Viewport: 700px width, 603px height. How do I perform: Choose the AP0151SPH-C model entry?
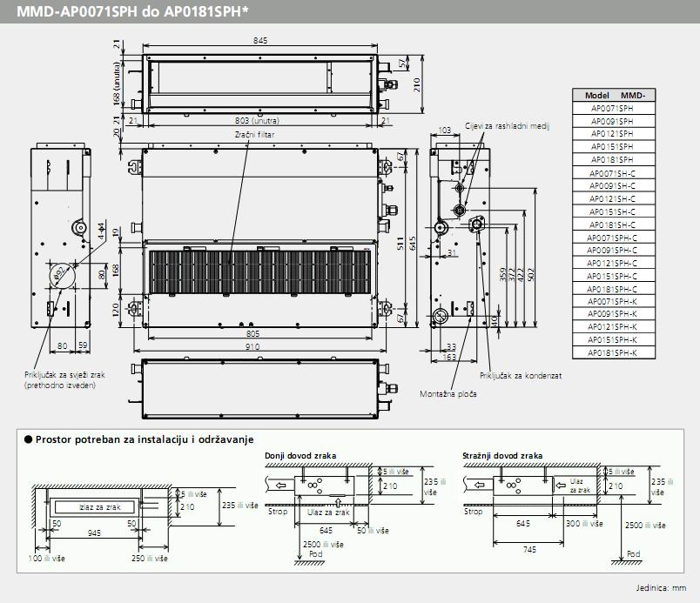(614, 276)
